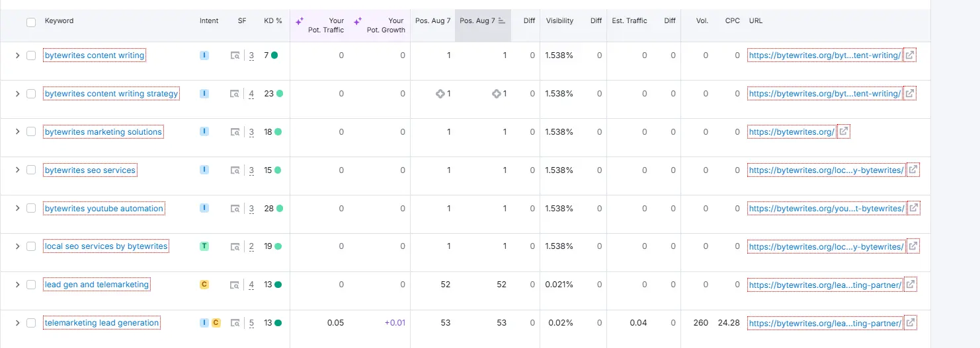This screenshot has width=980, height=348.
Task: Open the bytewrites youtube automation keyword link
Action: (x=104, y=208)
